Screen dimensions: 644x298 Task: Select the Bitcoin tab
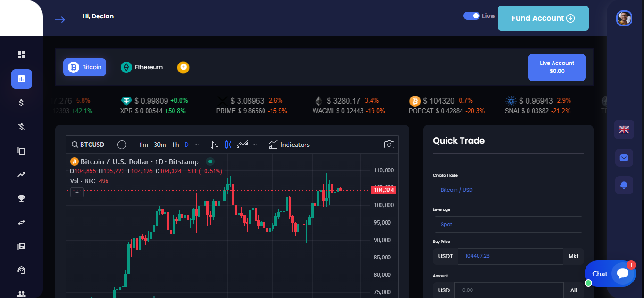click(x=85, y=67)
